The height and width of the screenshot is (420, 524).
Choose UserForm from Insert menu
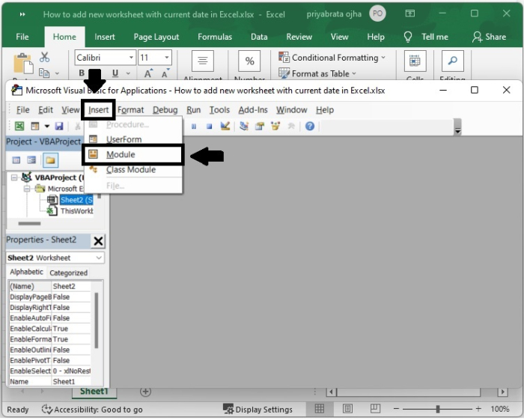(x=133, y=139)
